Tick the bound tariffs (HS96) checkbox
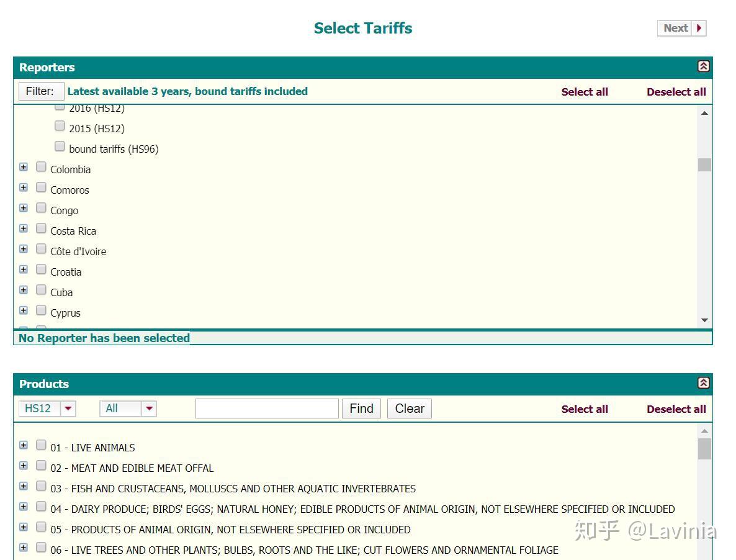Screen dimensions: 736x560 pos(60,147)
